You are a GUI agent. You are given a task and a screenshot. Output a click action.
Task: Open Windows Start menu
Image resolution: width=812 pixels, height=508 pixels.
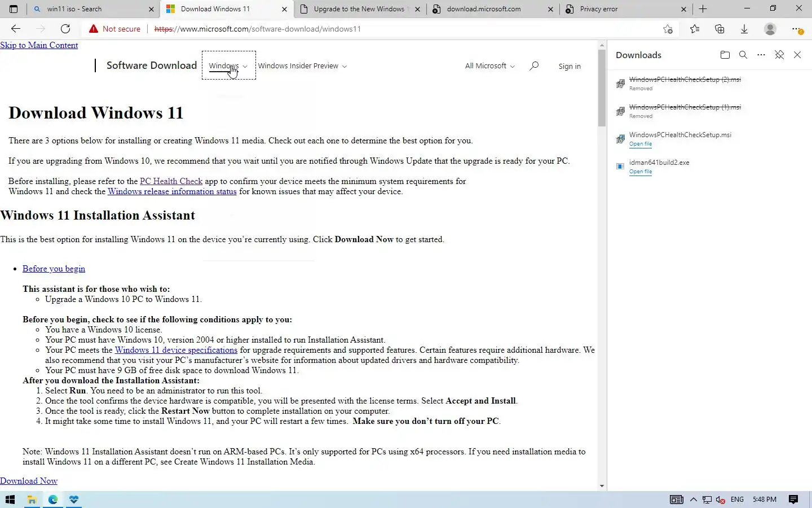pyautogui.click(x=10, y=500)
